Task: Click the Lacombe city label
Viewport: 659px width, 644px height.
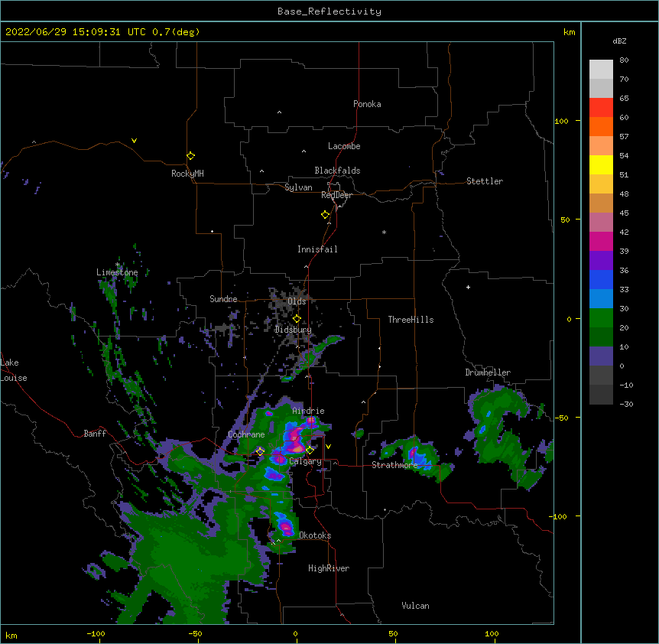Action: click(x=344, y=146)
